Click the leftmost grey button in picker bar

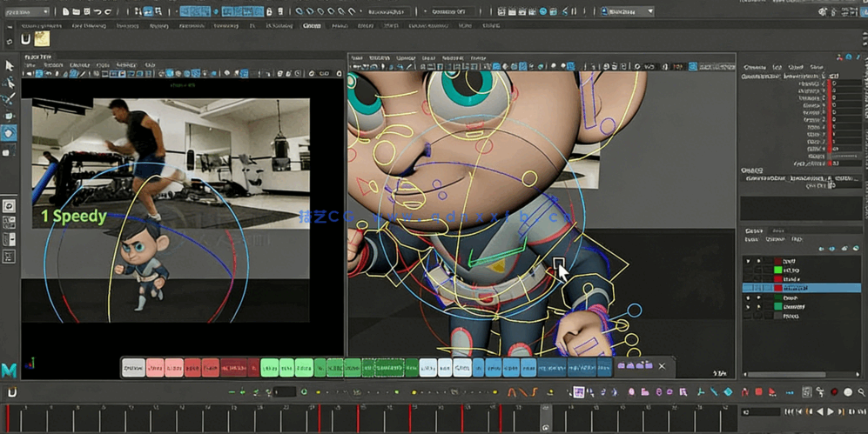pyautogui.click(x=133, y=369)
